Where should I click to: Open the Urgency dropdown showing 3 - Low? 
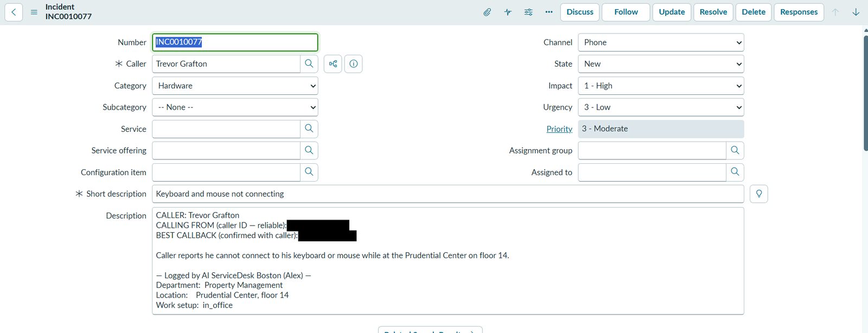661,107
